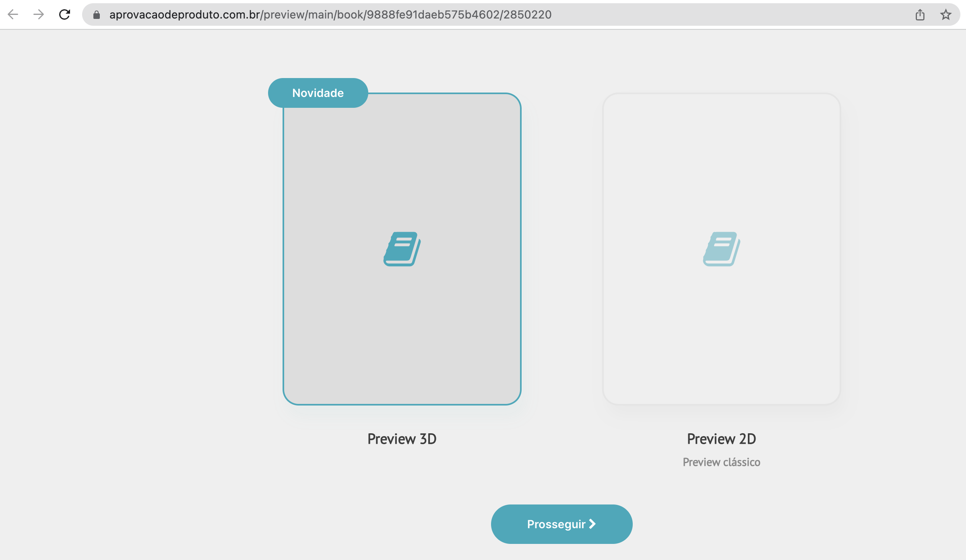
Task: Click the aprovacaodeproduto.com.br domain text
Action: coord(184,15)
